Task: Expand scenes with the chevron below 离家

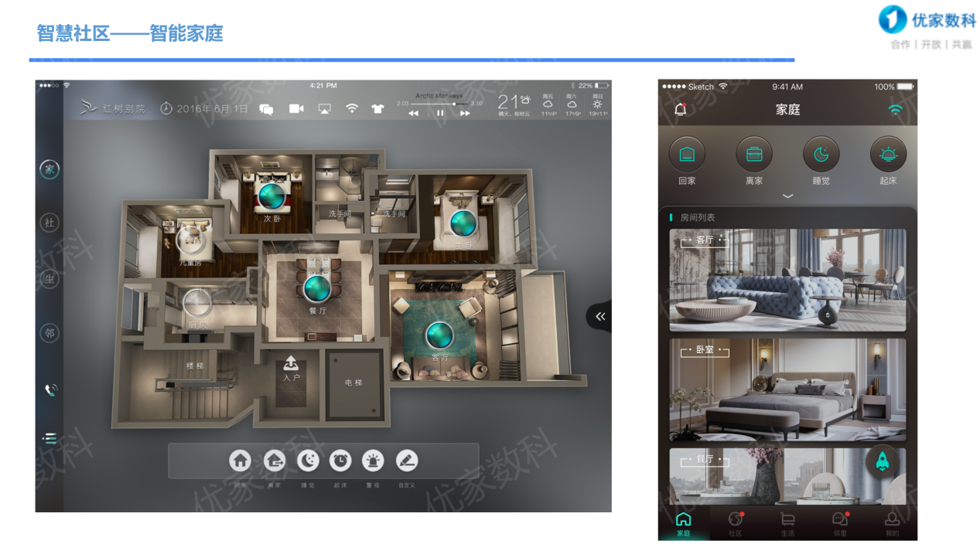Action: click(x=787, y=196)
